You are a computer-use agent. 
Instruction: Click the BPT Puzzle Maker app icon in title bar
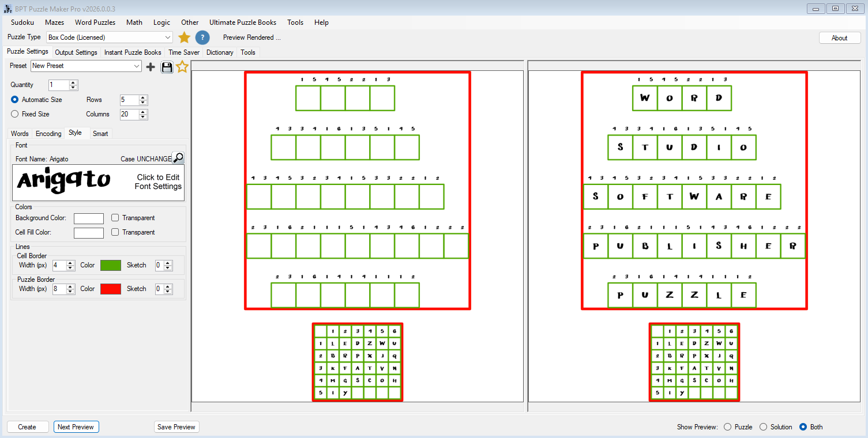click(7, 9)
